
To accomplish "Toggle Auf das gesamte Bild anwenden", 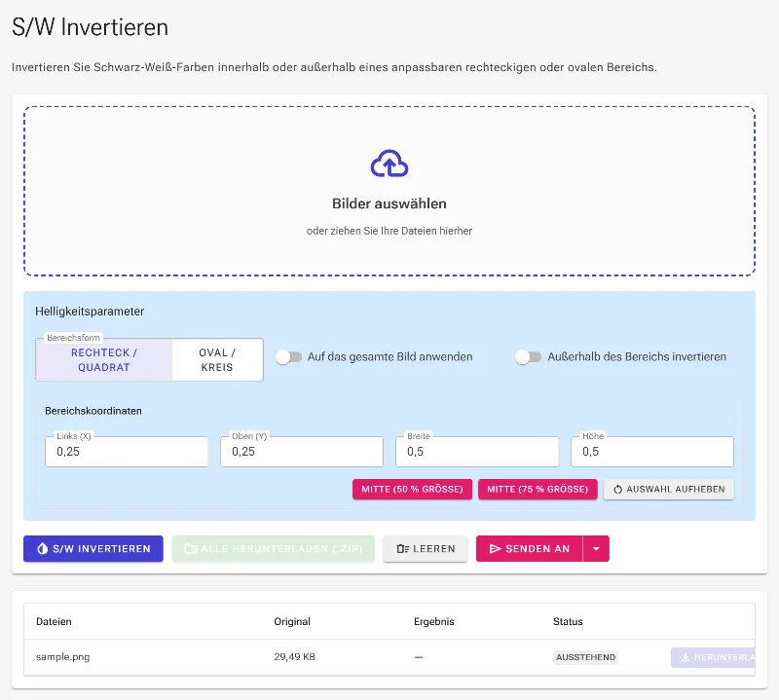I will point(288,356).
